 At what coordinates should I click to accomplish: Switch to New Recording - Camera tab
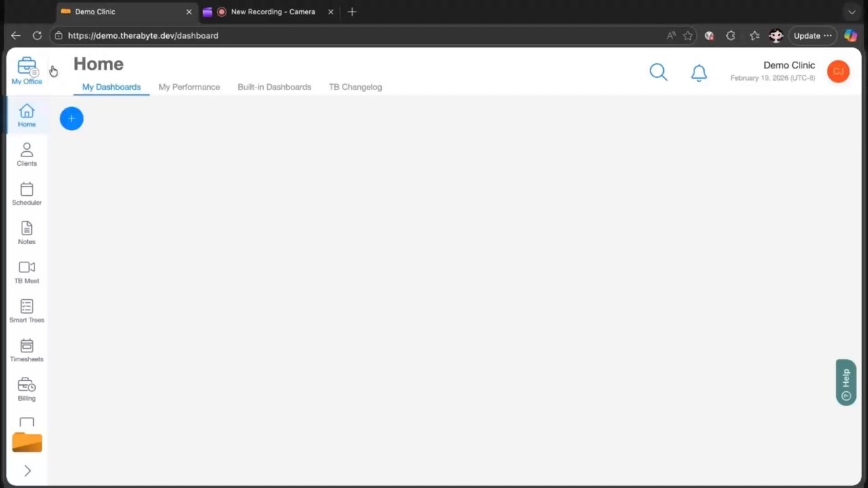pos(268,12)
